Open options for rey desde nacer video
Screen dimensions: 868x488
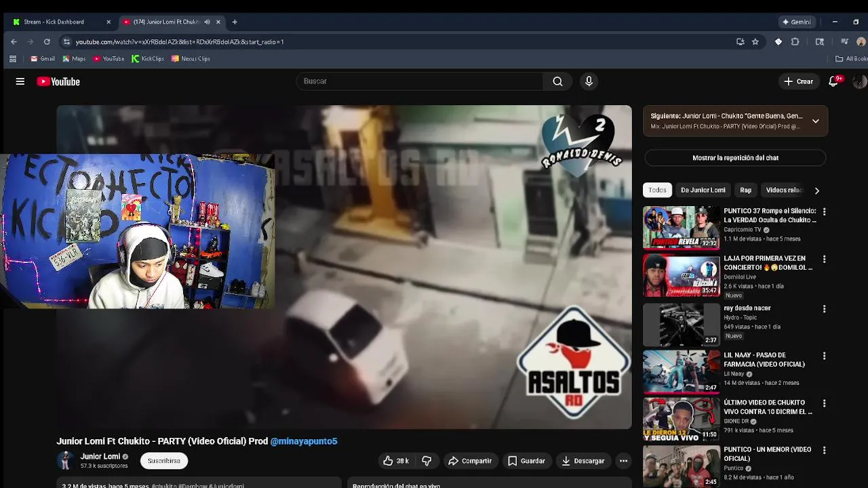pyautogui.click(x=824, y=308)
